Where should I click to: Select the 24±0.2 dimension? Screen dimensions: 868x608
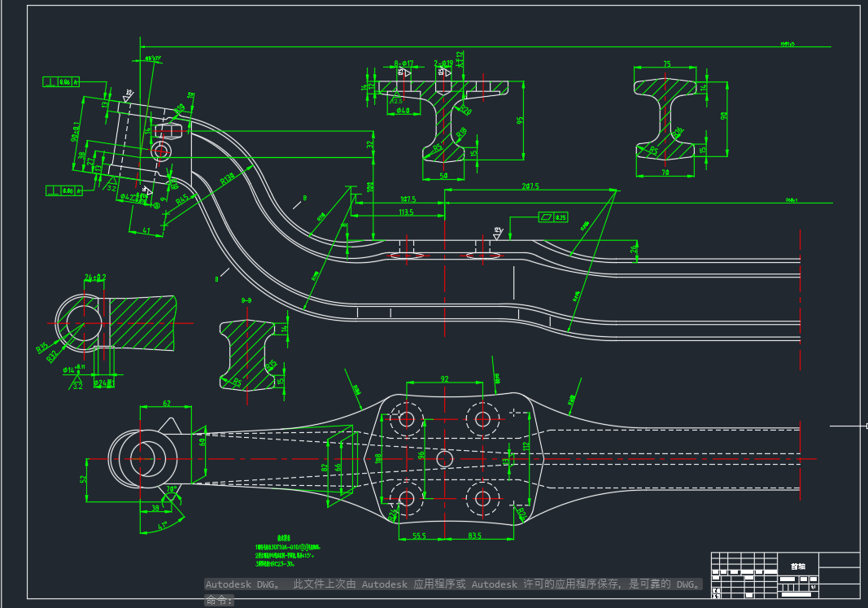click(95, 278)
